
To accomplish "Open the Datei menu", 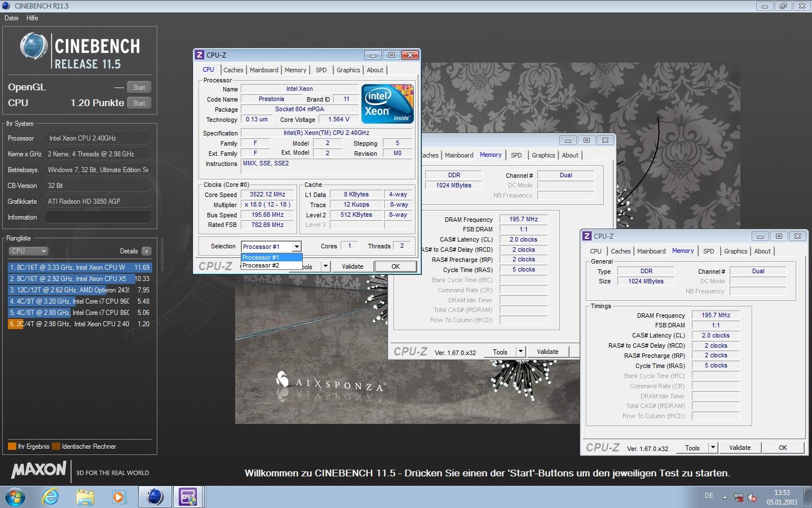I will 11,18.
